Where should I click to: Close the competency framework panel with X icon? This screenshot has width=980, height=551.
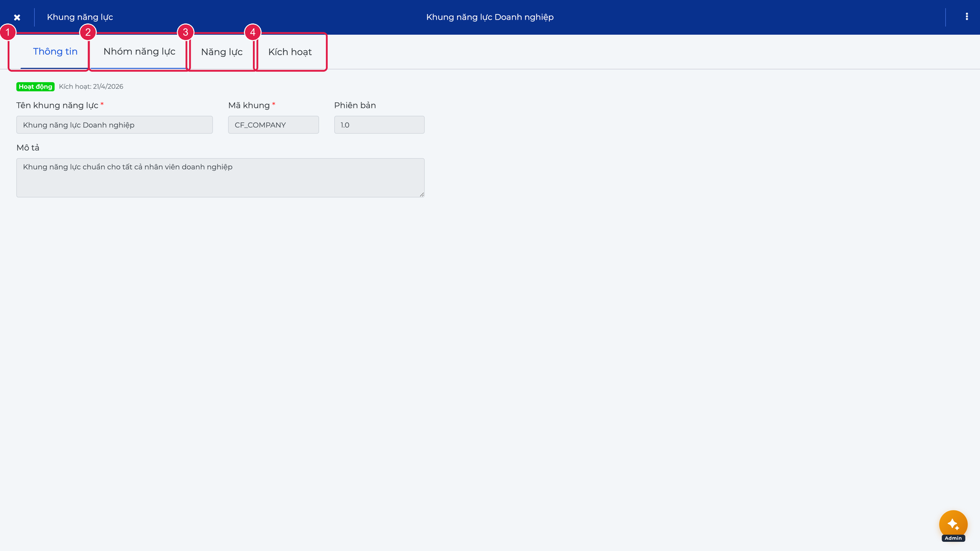coord(17,17)
